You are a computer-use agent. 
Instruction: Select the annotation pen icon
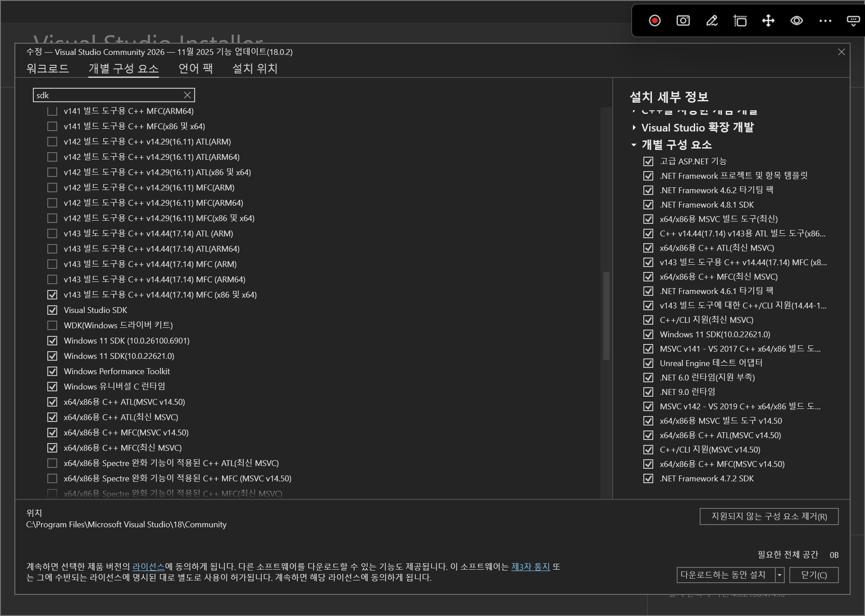coord(711,21)
